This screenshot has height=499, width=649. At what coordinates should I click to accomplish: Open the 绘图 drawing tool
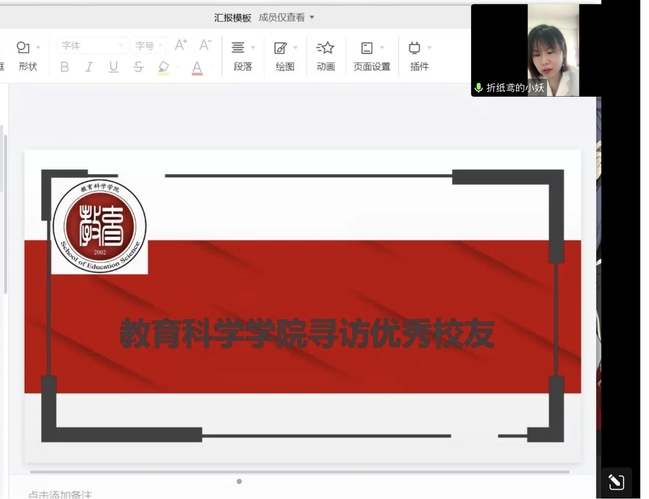[x=284, y=55]
